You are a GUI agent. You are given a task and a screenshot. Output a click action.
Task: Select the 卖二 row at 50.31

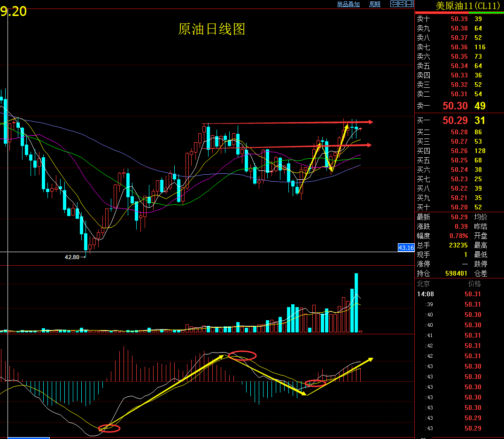tap(459, 94)
